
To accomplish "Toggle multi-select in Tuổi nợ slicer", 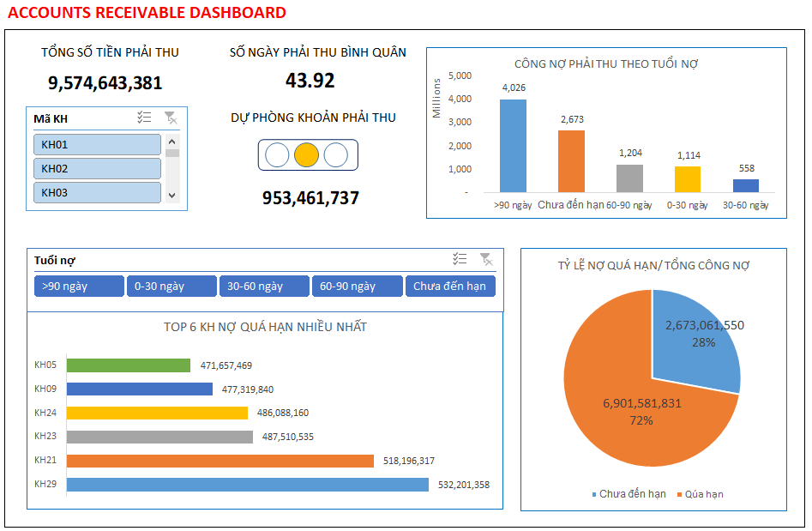I will tap(460, 259).
